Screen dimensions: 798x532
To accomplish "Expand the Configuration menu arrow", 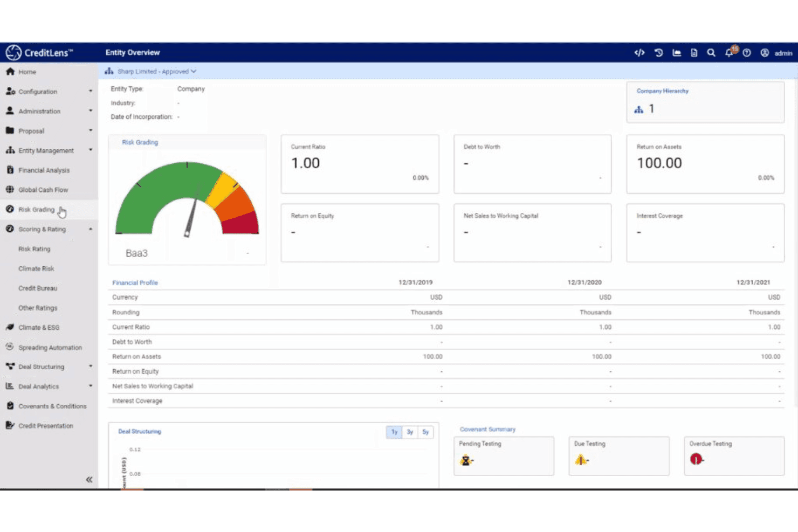I will [x=91, y=91].
